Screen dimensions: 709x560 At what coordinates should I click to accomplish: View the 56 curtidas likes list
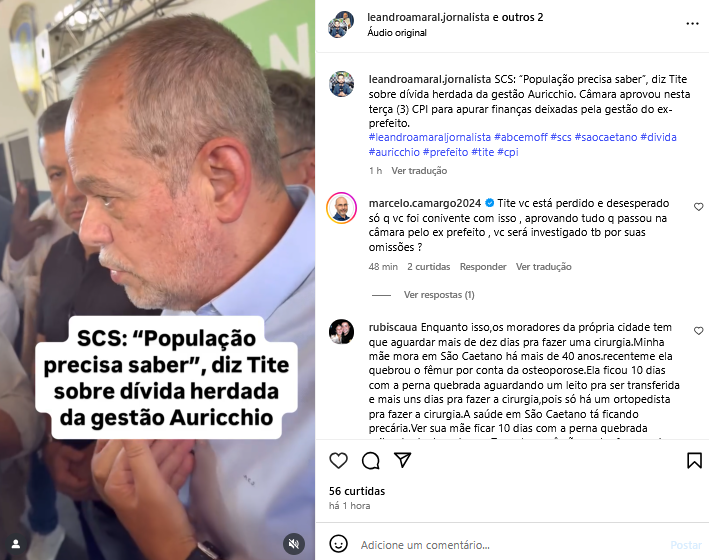pyautogui.click(x=357, y=491)
